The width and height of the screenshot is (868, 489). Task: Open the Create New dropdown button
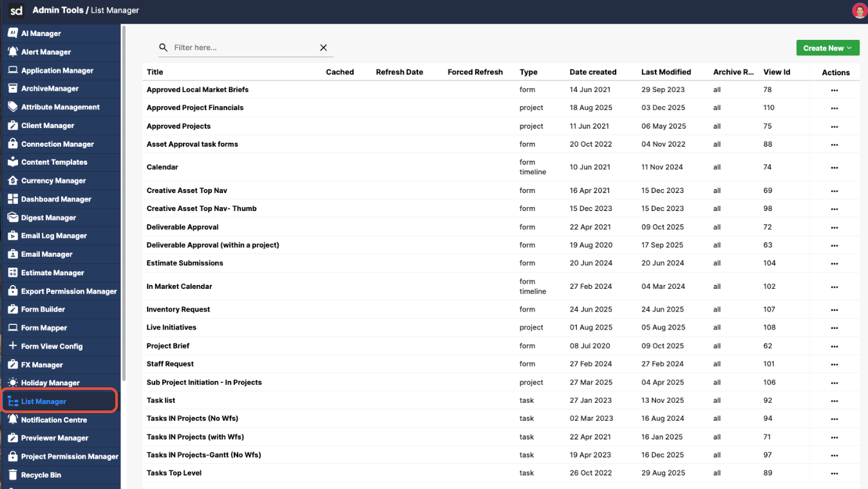pos(827,48)
